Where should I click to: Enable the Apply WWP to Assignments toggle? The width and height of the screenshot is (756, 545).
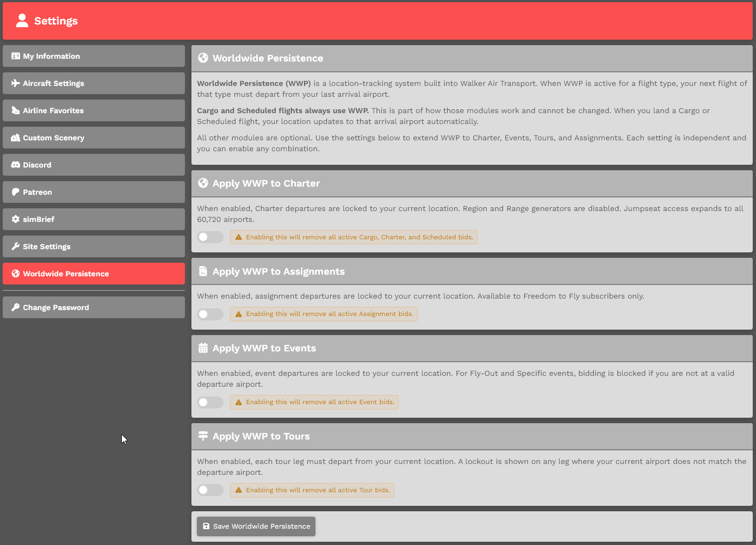coord(210,314)
